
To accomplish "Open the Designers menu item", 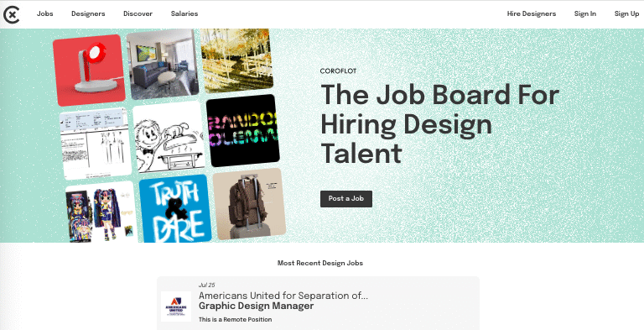I will (x=88, y=13).
